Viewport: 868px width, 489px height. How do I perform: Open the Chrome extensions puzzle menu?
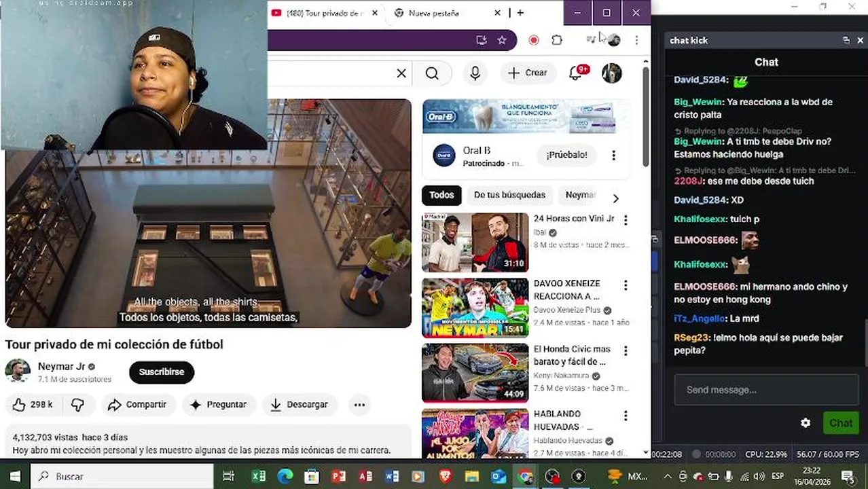pos(557,40)
